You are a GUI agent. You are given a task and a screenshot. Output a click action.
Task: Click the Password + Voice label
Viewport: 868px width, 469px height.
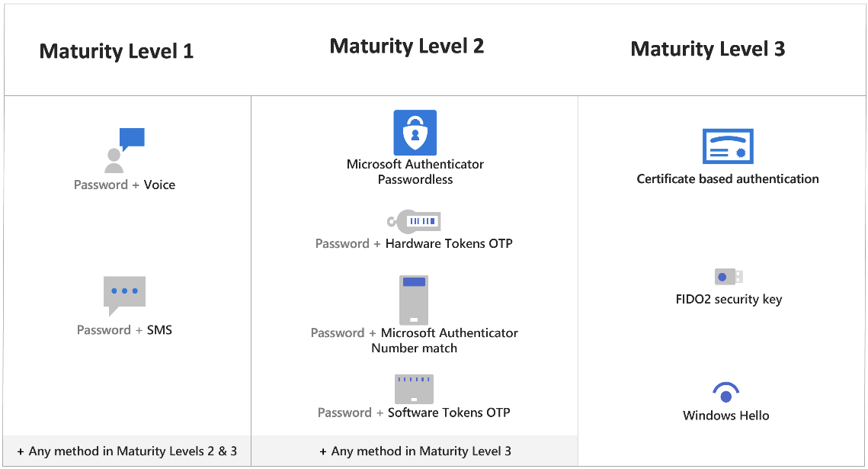(x=124, y=185)
